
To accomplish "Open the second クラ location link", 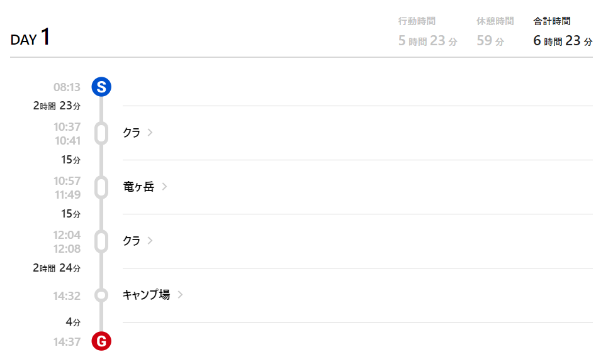I will coord(132,240).
